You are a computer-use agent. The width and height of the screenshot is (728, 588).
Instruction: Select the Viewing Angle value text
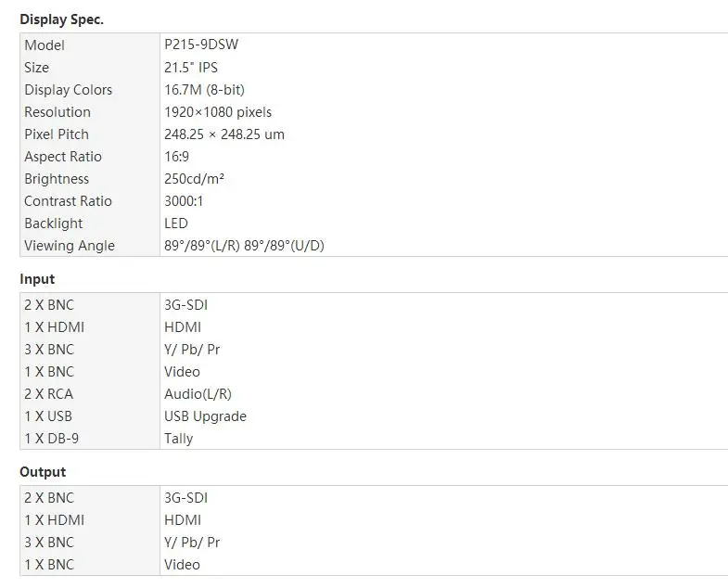(x=244, y=246)
